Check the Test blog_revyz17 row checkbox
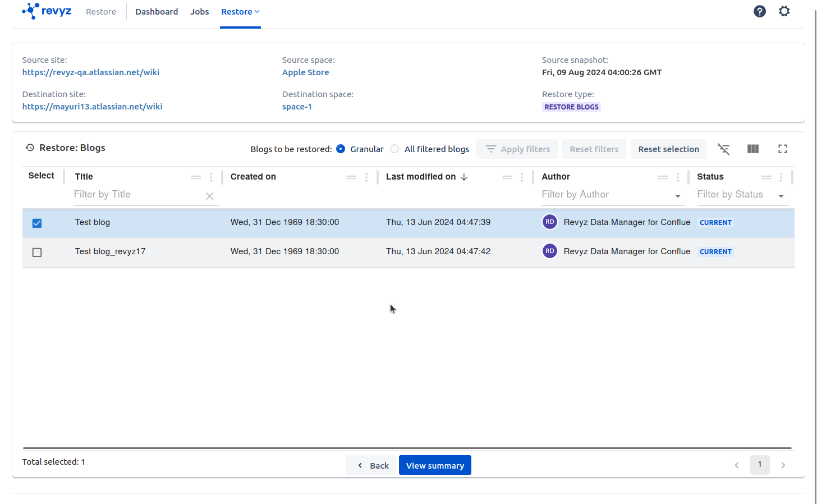817x504 pixels. coord(37,253)
